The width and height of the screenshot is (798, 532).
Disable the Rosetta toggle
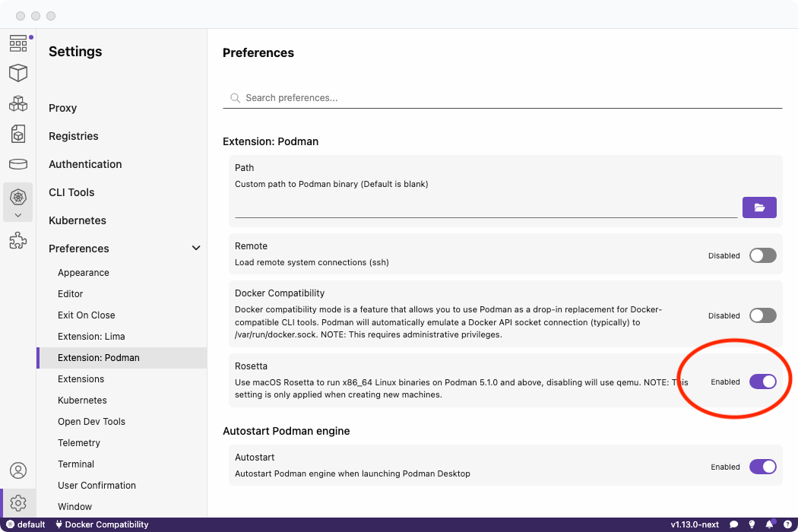[762, 382]
